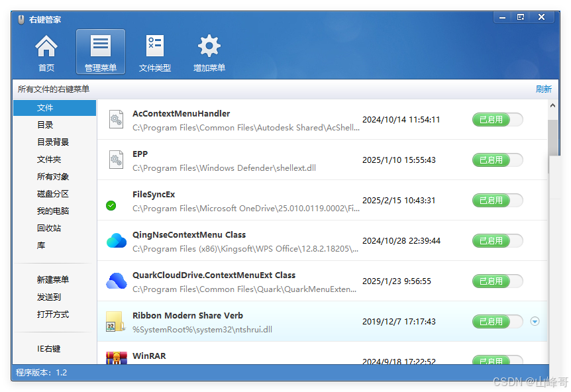Click QuarkCloudDrive.ContextMenuExt Class name

(x=214, y=275)
